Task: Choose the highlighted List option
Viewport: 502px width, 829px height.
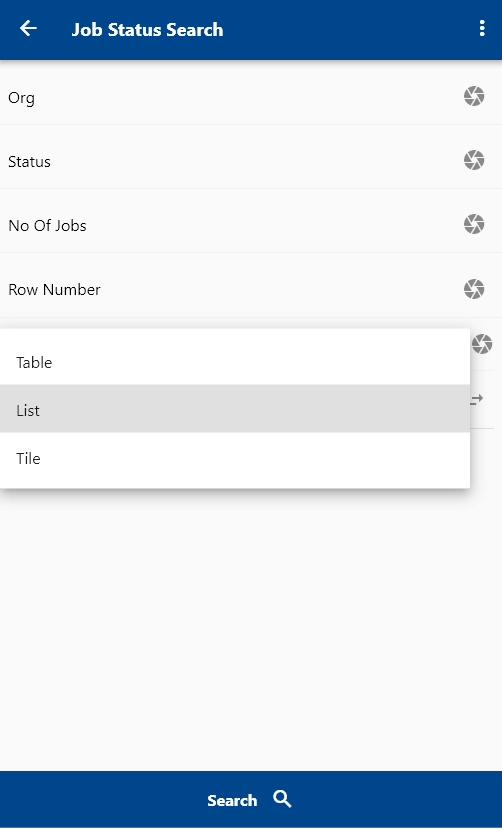Action: coord(235,409)
